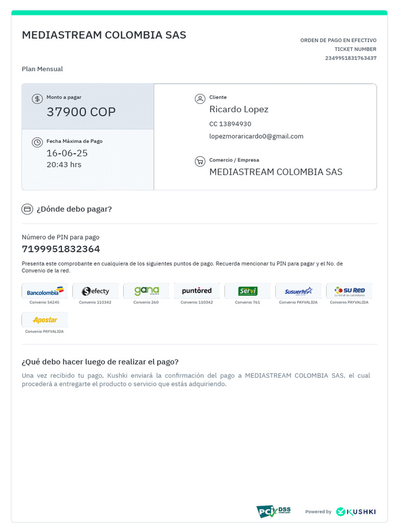
Task: Click the 37900 COP amount
Action: [x=81, y=112]
